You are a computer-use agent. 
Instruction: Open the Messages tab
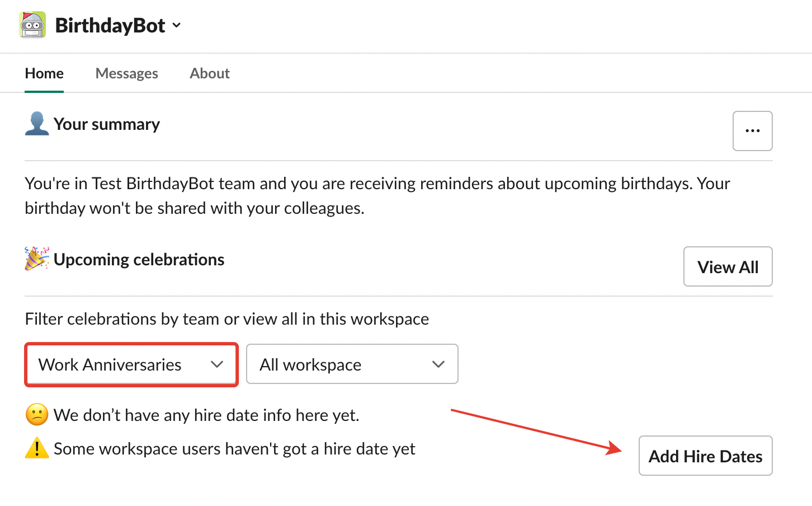point(126,73)
